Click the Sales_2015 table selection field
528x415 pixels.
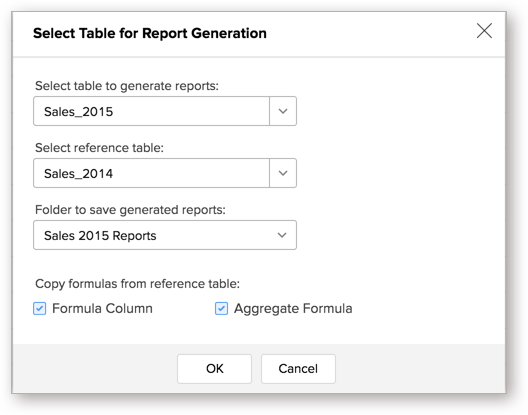(x=152, y=111)
